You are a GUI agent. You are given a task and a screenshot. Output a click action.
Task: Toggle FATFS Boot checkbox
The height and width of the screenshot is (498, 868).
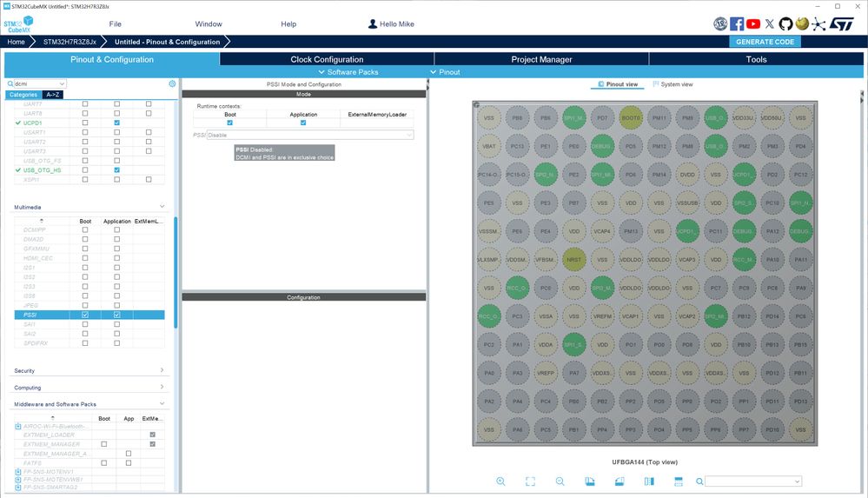click(x=104, y=463)
